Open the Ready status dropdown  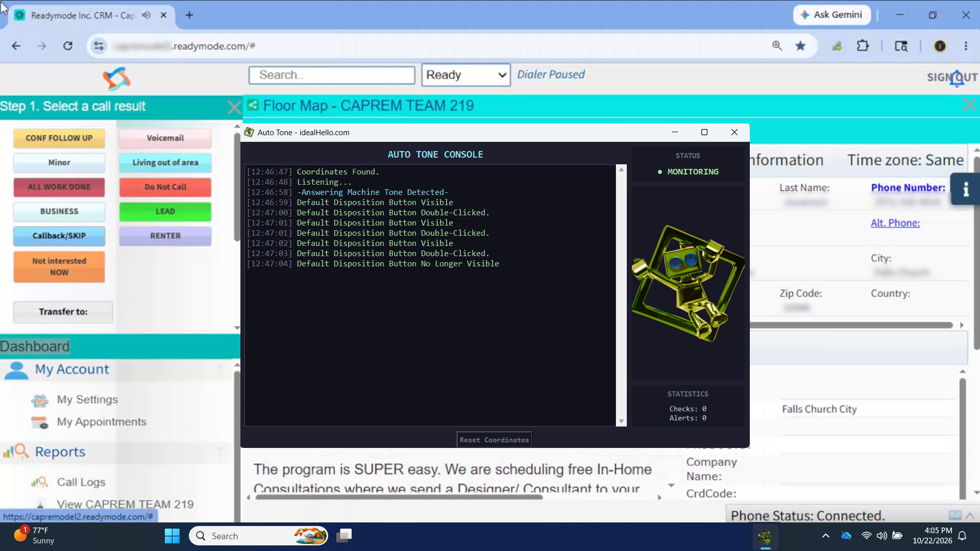point(465,75)
